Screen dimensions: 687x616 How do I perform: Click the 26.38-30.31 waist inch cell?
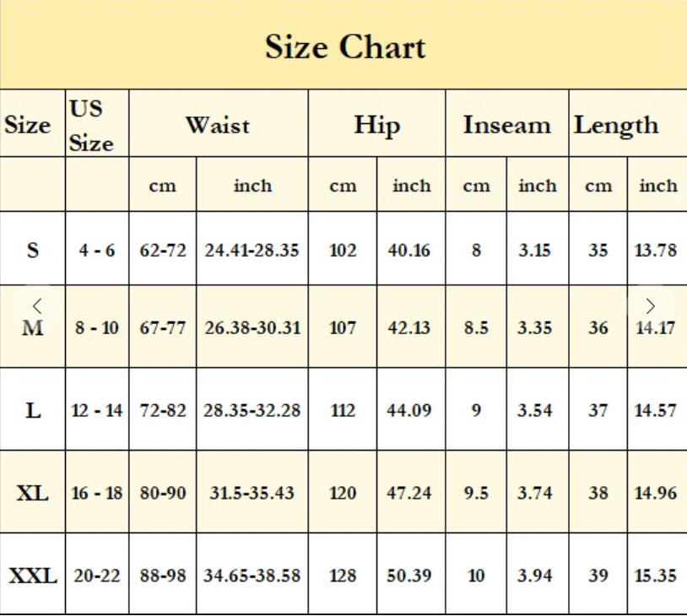[252, 327]
